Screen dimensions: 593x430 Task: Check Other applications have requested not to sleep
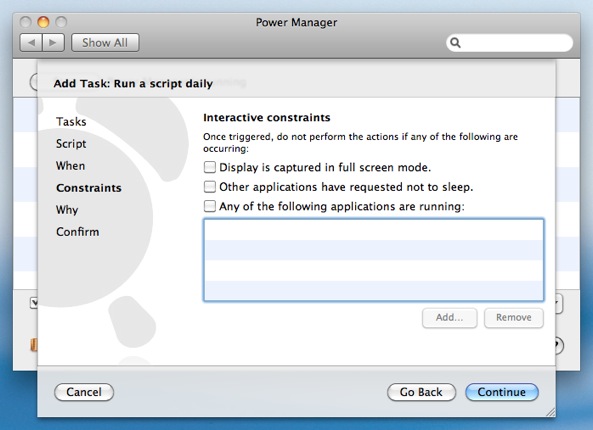click(x=210, y=187)
